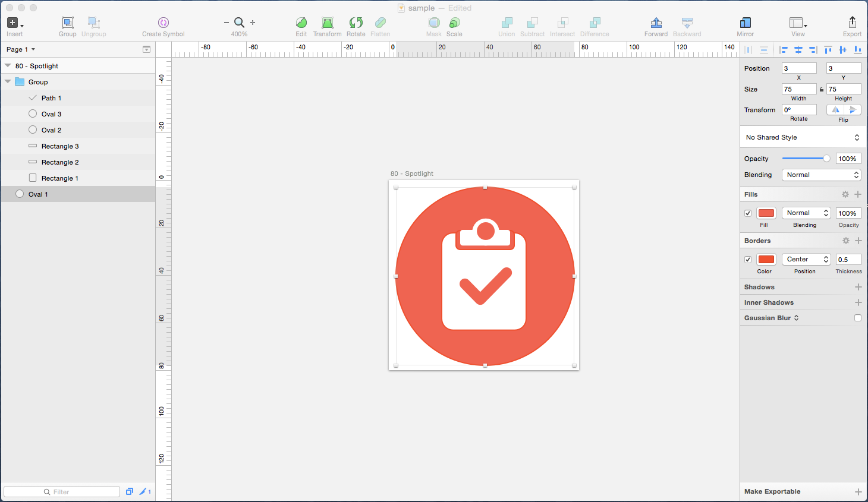The height and width of the screenshot is (502, 868).
Task: Select the Edit tool
Action: (x=301, y=23)
